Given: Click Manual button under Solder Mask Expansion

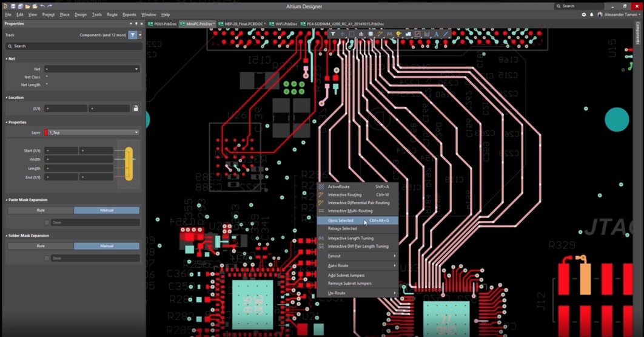Looking at the screenshot, I should [x=107, y=246].
